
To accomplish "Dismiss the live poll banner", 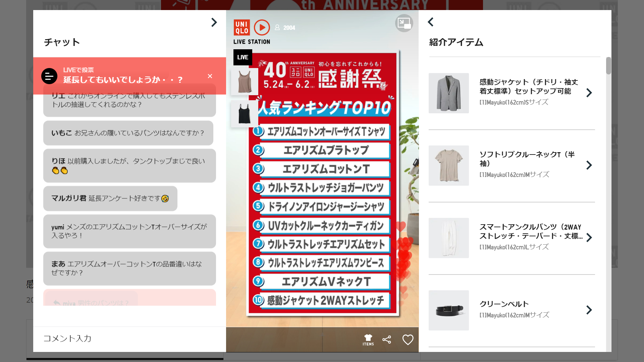I will point(210,76).
